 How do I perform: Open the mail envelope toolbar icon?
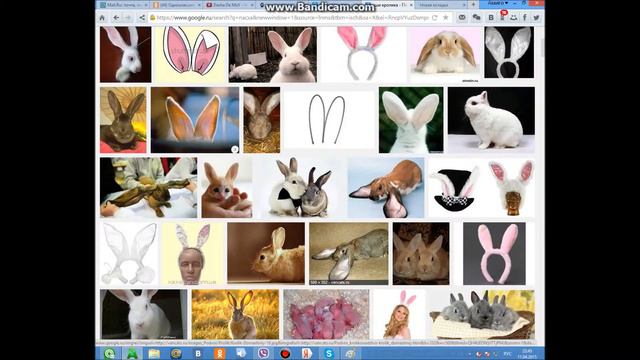[x=462, y=18]
